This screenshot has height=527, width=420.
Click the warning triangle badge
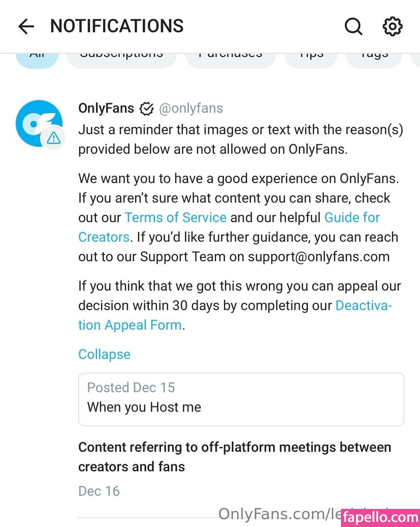(54, 139)
